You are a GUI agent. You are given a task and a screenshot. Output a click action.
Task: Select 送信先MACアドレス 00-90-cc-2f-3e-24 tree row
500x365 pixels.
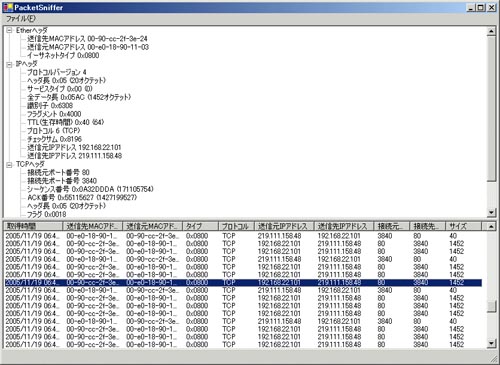pyautogui.click(x=87, y=39)
